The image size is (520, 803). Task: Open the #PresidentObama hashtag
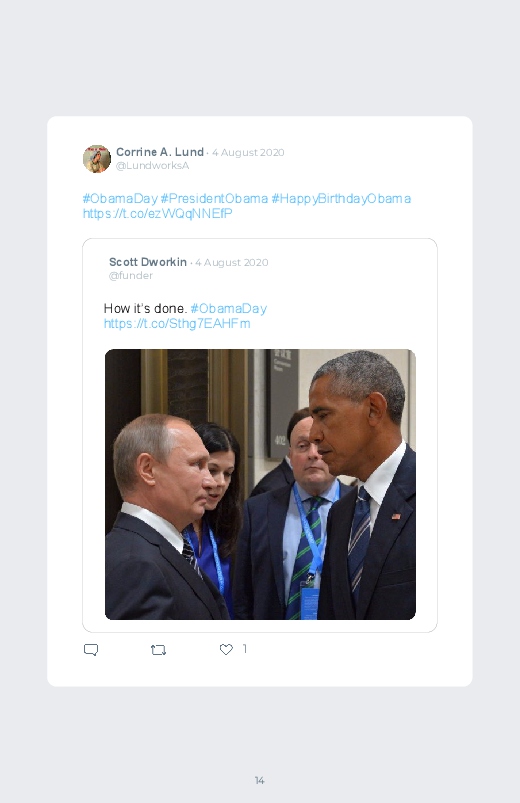point(214,199)
